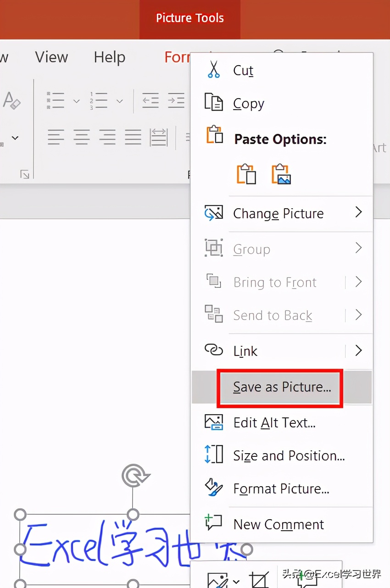Screen dimensions: 390x588
Task: Open the Help ribbon tab
Action: tap(110, 57)
